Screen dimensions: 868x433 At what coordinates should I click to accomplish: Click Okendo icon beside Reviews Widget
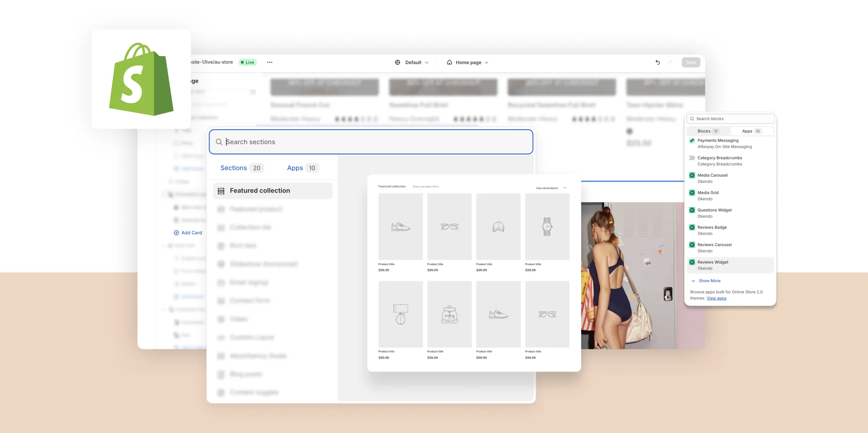tap(692, 262)
